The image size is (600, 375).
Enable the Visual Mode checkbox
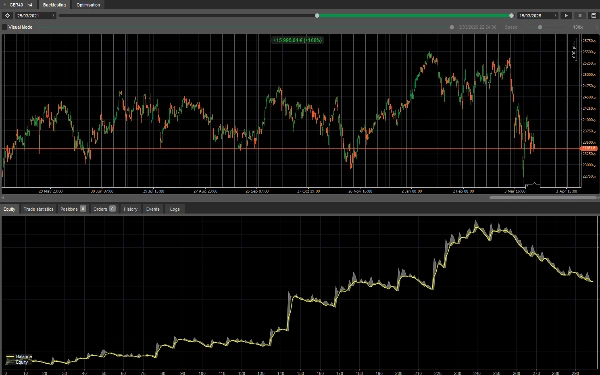click(x=5, y=27)
